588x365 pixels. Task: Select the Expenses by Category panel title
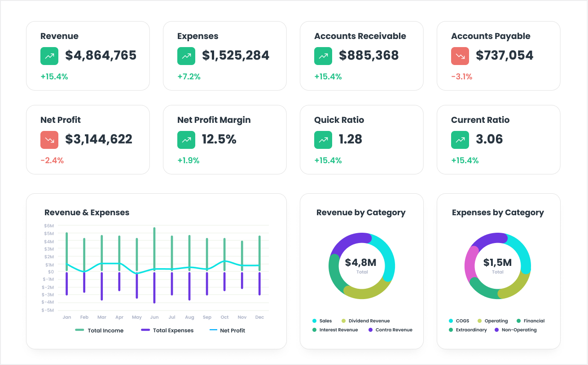(498, 212)
